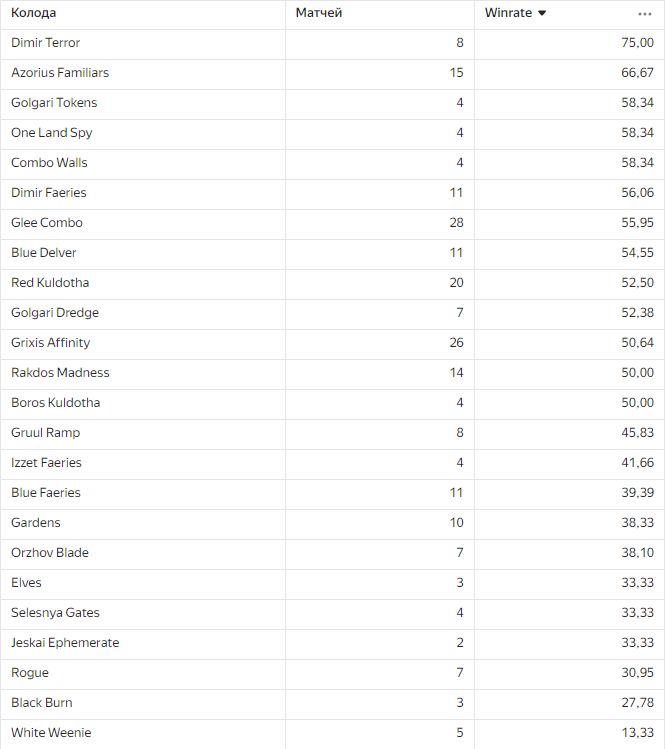Screen dimensions: 665x749
Task: Click the Winrate column header label
Action: click(x=508, y=13)
